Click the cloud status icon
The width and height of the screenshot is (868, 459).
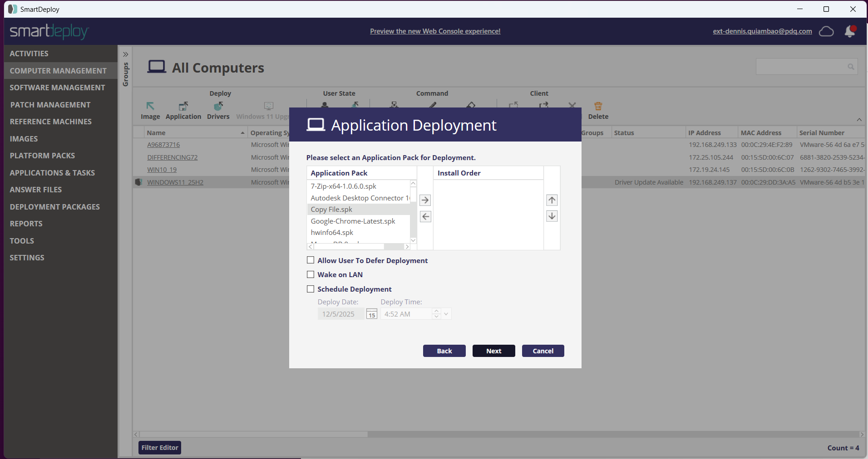click(826, 31)
